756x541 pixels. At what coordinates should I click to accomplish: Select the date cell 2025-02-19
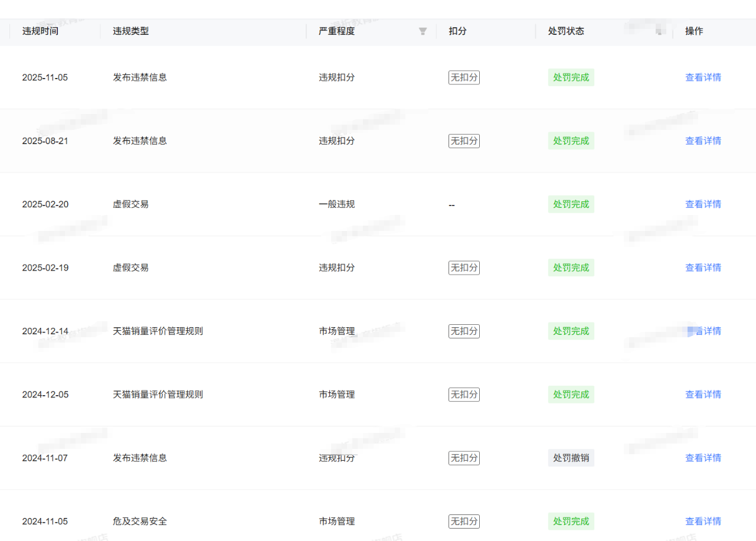coord(45,268)
